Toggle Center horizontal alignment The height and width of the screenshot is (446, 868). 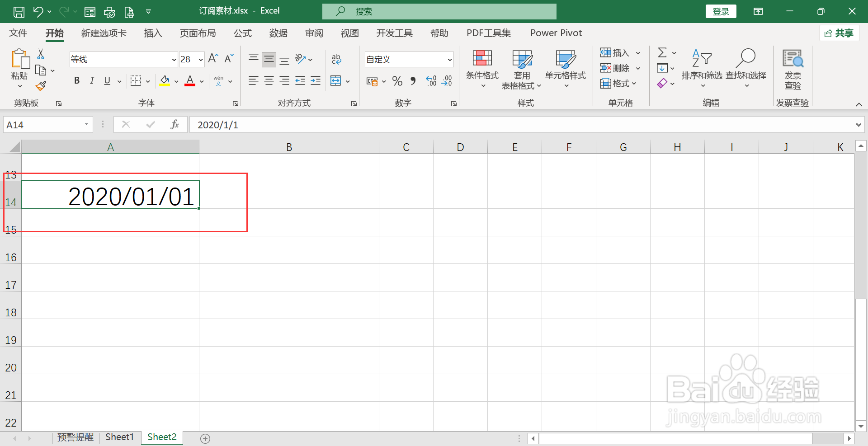click(269, 81)
